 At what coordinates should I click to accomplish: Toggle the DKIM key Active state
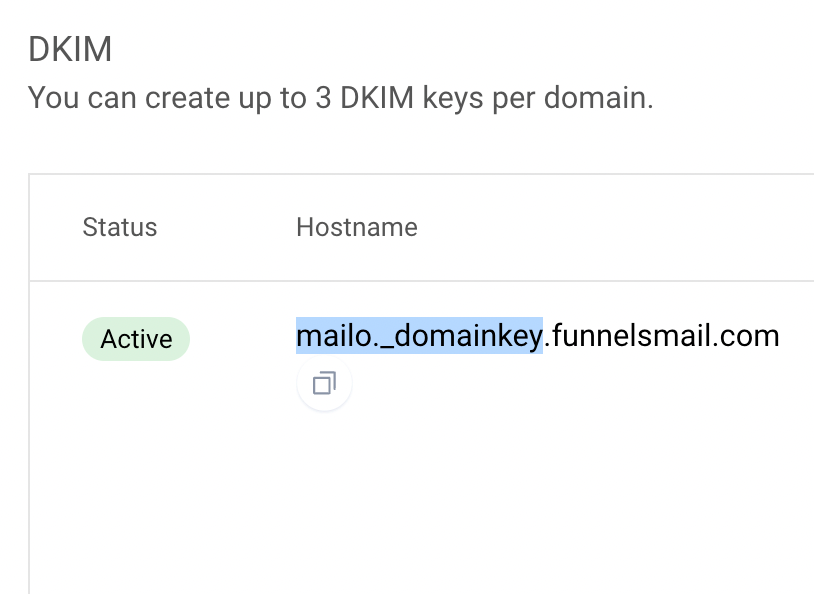[135, 339]
